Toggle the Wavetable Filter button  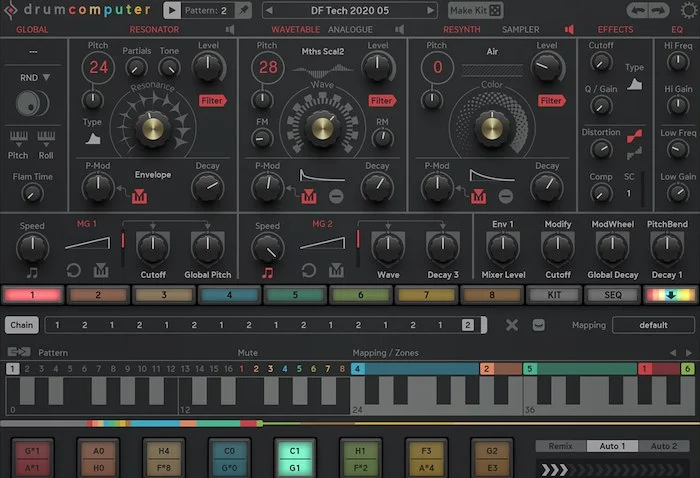click(x=382, y=101)
